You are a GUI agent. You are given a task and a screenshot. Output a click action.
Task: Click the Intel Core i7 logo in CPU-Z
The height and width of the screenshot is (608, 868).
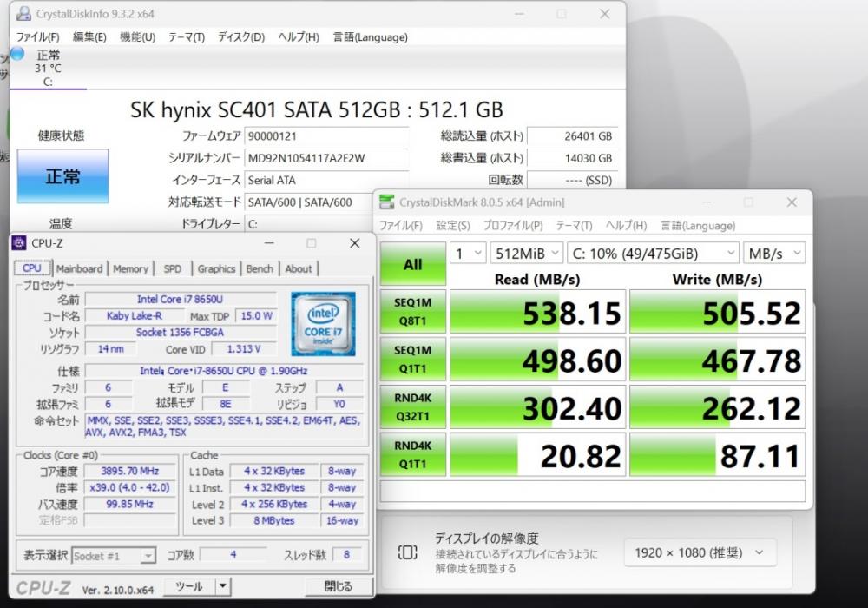[x=323, y=323]
